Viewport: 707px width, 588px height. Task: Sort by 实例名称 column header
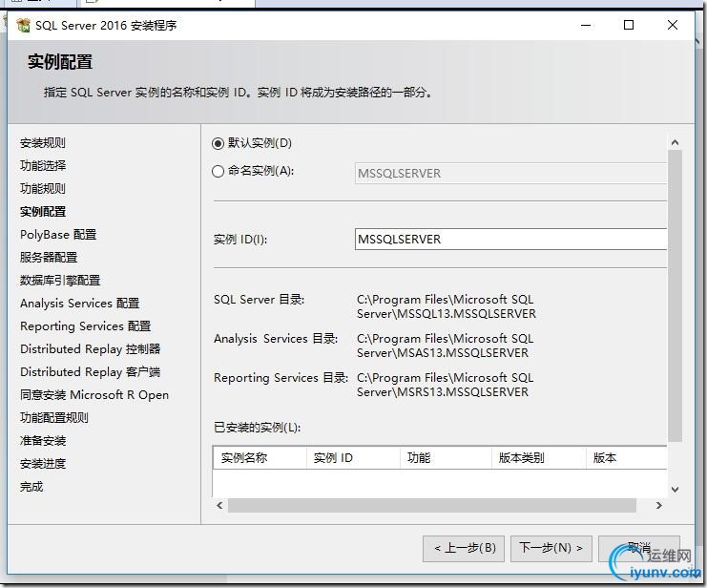[x=260, y=458]
